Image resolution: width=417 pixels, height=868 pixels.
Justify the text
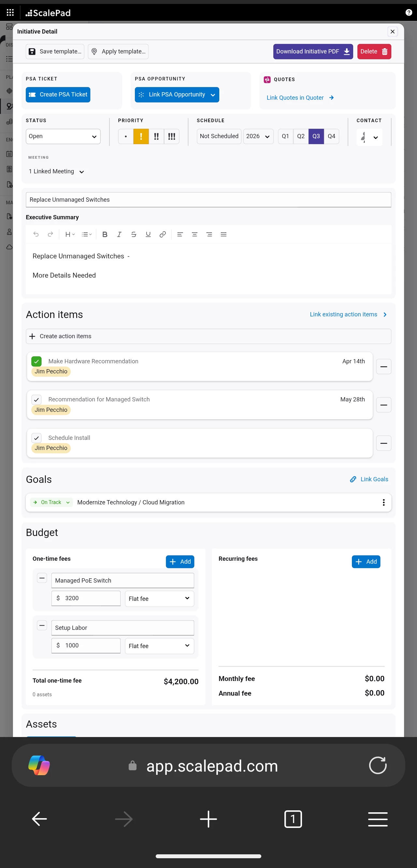pos(223,235)
